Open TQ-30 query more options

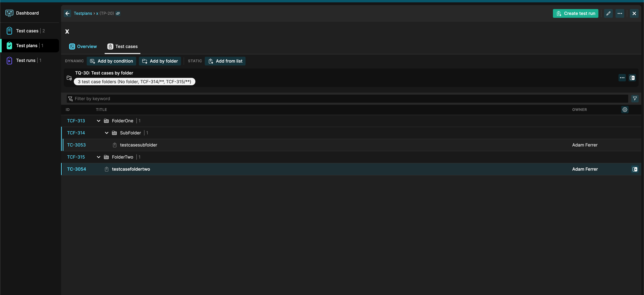(x=622, y=78)
